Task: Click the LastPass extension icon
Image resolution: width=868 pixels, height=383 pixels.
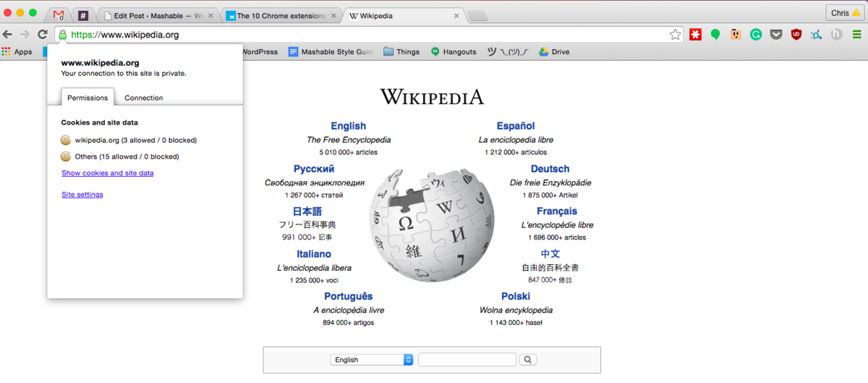Action: 695,34
